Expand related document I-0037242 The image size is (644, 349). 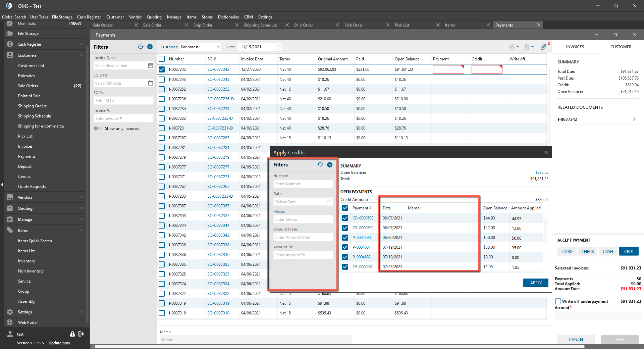click(x=634, y=119)
